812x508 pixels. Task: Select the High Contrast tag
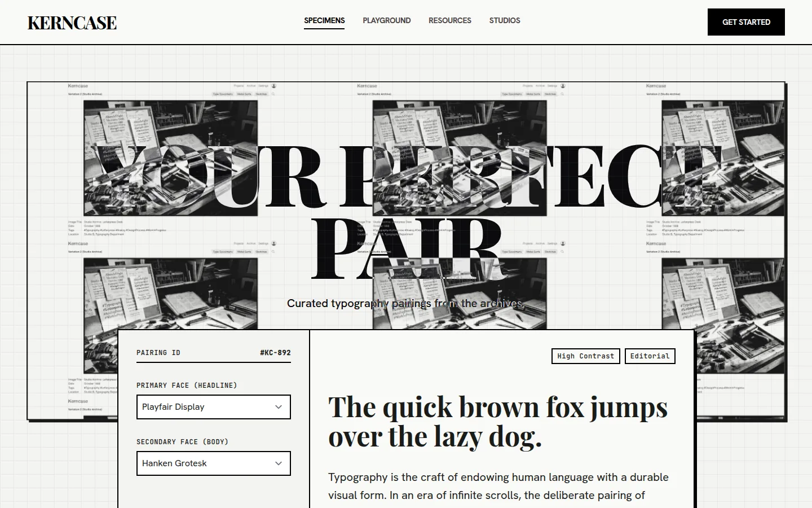tap(586, 356)
